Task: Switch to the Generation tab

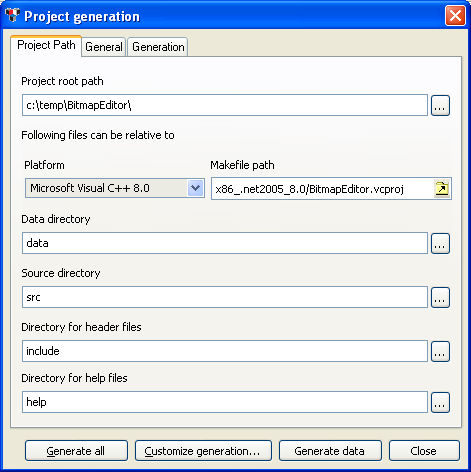Action: click(x=158, y=47)
